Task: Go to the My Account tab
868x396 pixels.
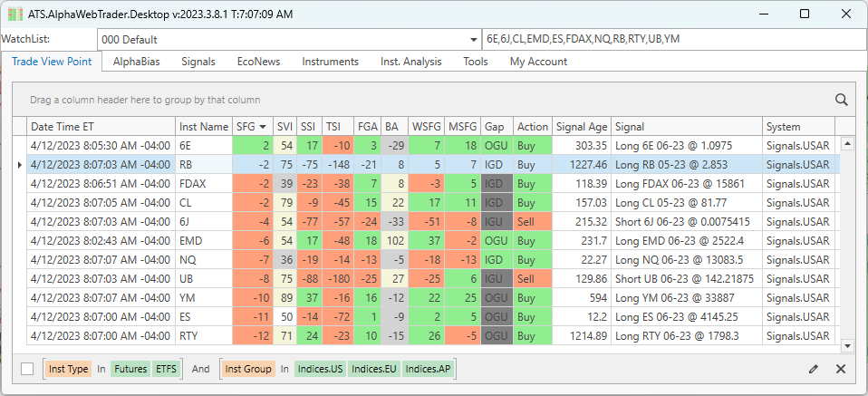Action: (538, 62)
